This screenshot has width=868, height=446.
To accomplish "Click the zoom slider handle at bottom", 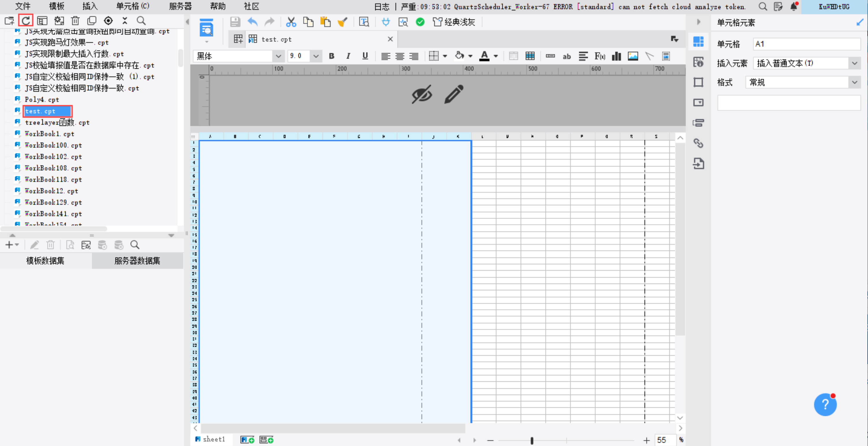I will tap(532, 440).
